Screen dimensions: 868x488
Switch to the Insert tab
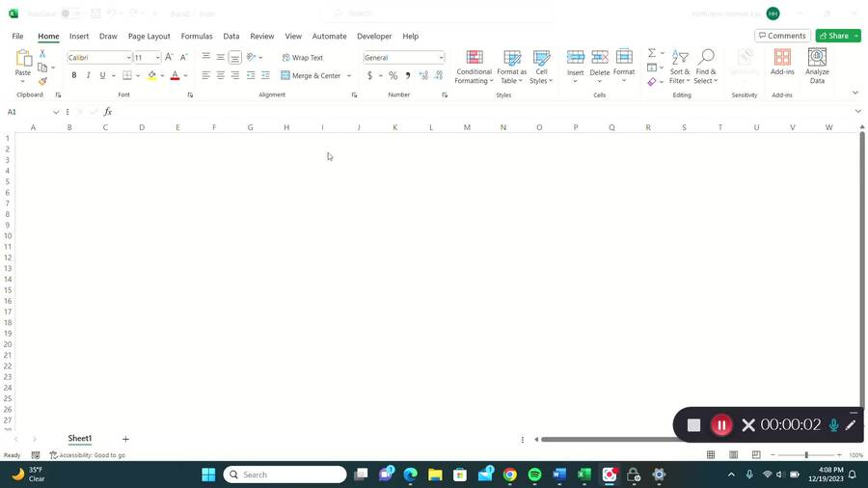click(79, 36)
